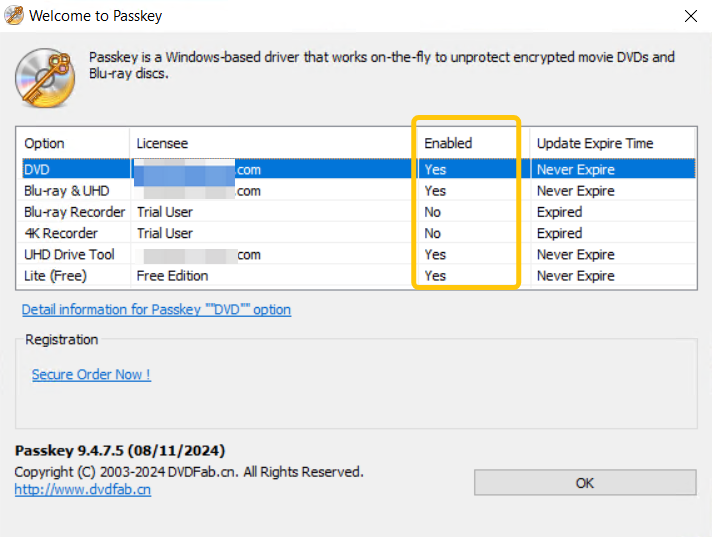712x537 pixels.
Task: Click the Enabled column header
Action: click(448, 143)
